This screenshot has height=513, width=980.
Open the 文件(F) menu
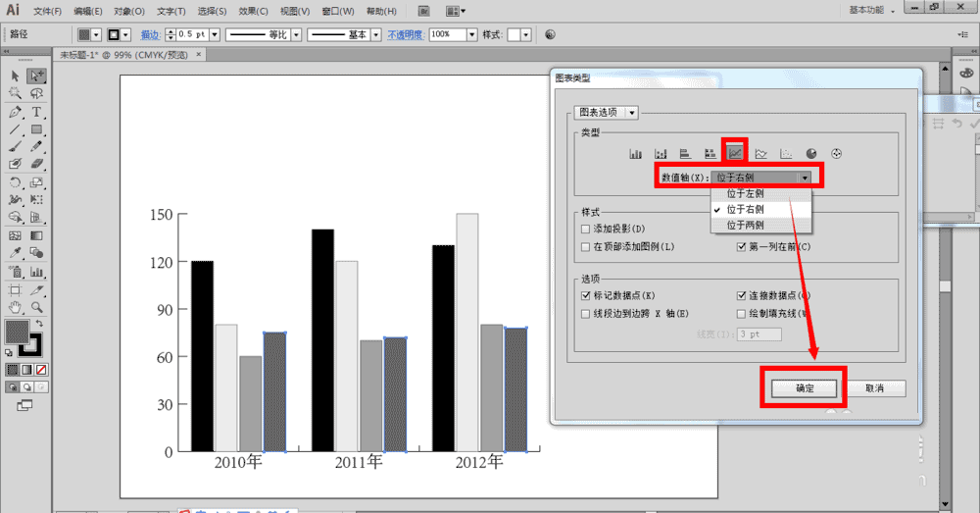pyautogui.click(x=47, y=11)
